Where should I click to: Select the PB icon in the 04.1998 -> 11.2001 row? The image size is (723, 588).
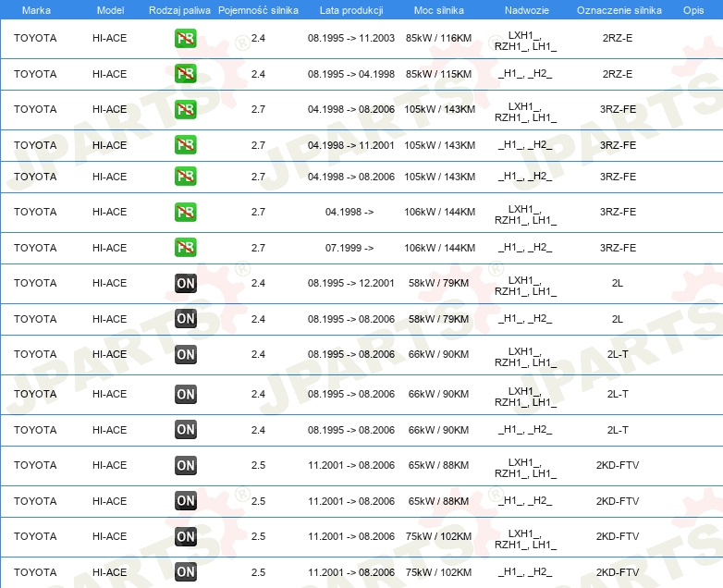[x=185, y=145]
